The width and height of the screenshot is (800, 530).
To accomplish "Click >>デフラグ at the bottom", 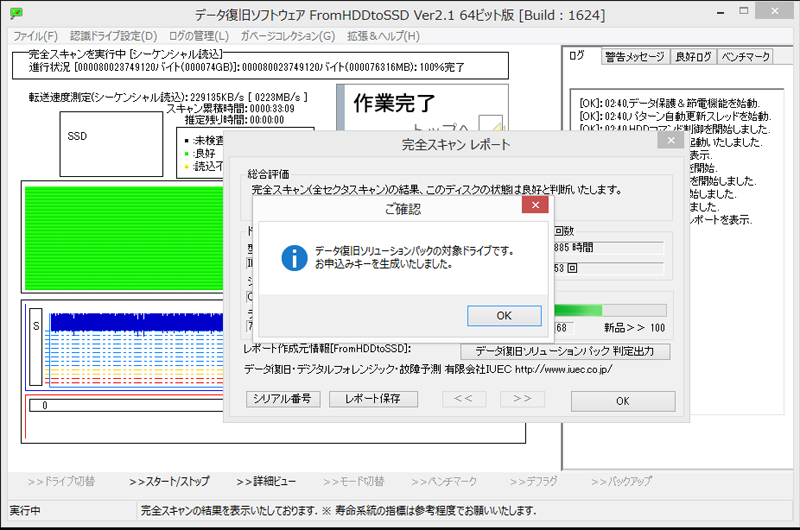I will point(534,481).
